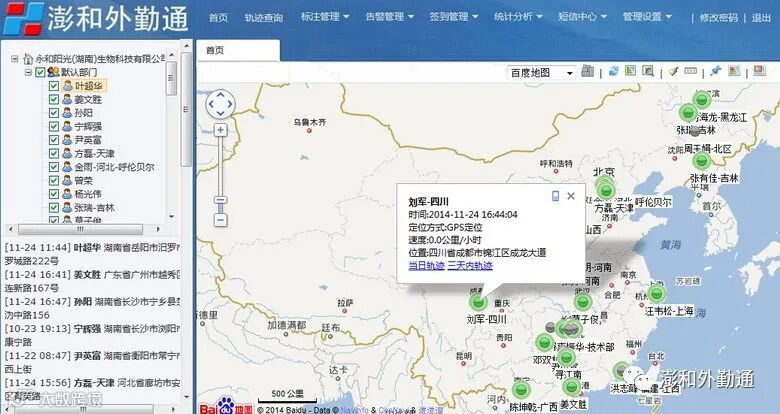Viewport: 780px width, 414px height.
Task: Open the 签到管理 dropdown menu
Action: (454, 16)
